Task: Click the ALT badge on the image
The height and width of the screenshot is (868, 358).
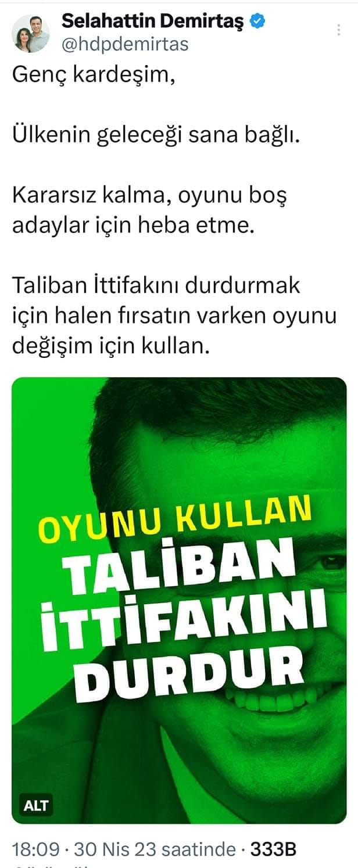Action: point(36,806)
